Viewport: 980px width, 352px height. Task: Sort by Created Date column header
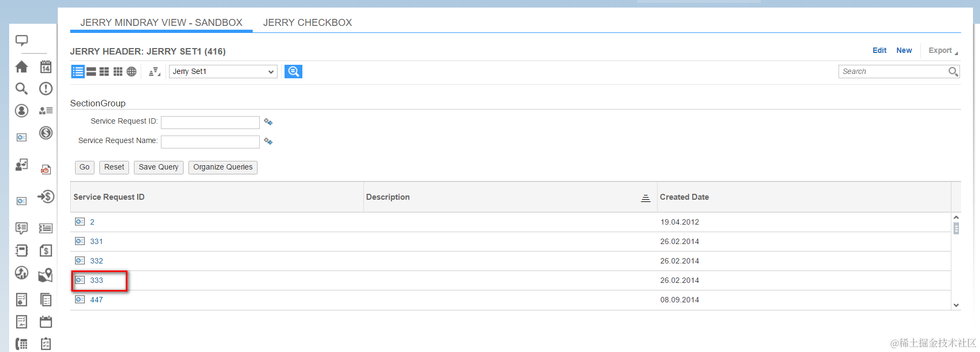[x=684, y=197]
